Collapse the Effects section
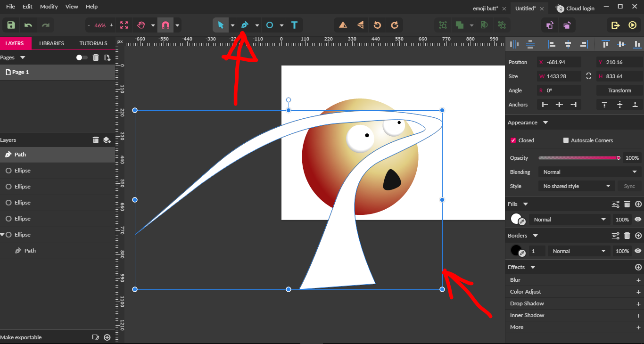 coord(533,267)
